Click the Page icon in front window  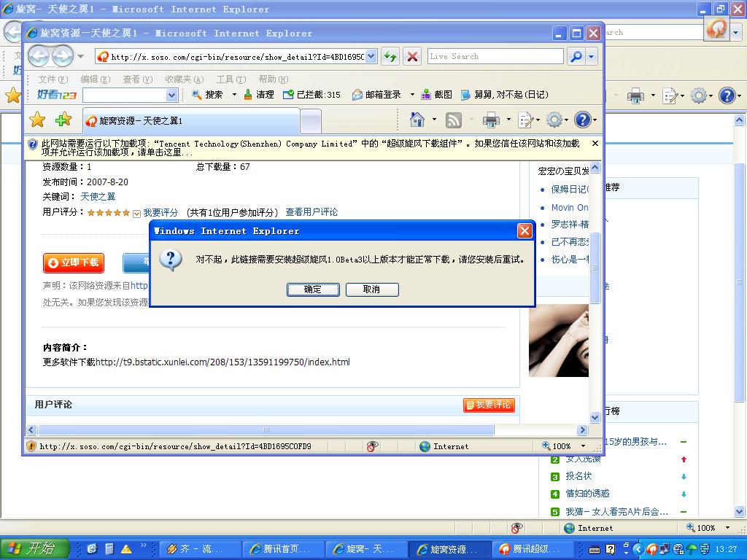pyautogui.click(x=525, y=120)
